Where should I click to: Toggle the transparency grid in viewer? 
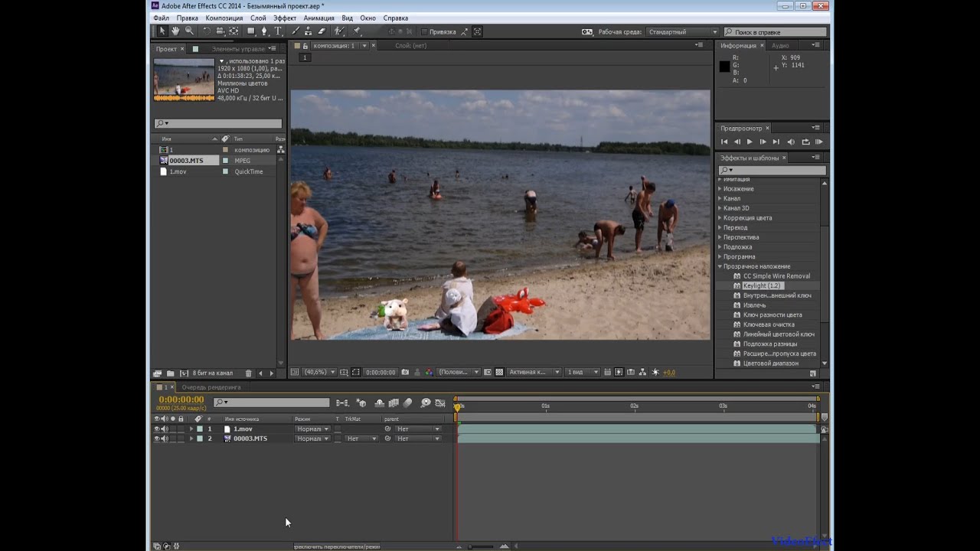pyautogui.click(x=499, y=372)
